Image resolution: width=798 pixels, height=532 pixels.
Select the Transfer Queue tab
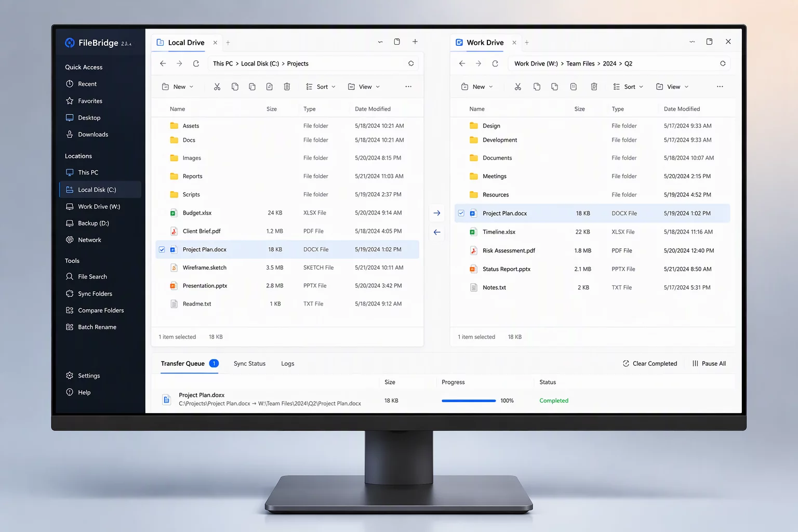tap(190, 364)
